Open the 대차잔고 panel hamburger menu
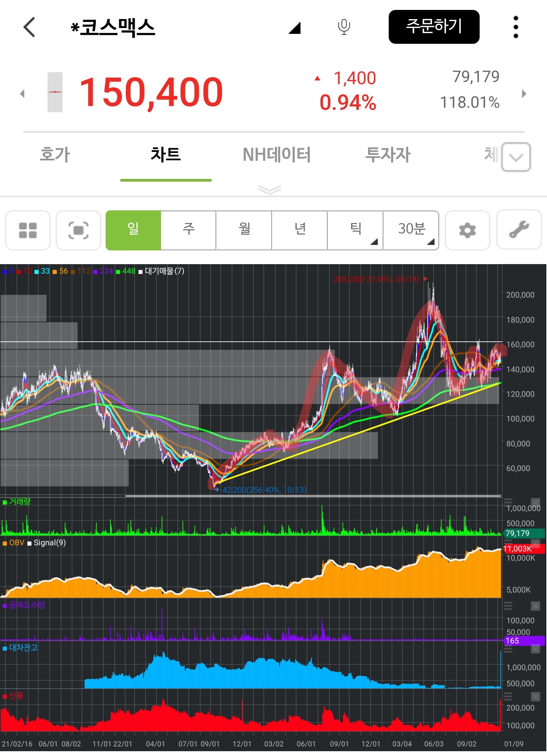This screenshot has width=547, height=756. tap(508, 649)
